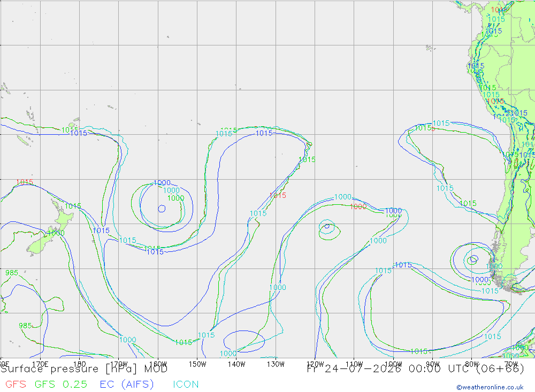Select the EC (AIFS) legend label
This screenshot has width=535, height=392.
pos(127,384)
